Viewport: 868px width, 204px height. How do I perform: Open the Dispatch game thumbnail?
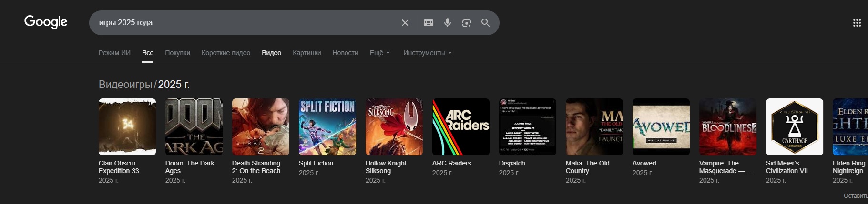[528, 127]
